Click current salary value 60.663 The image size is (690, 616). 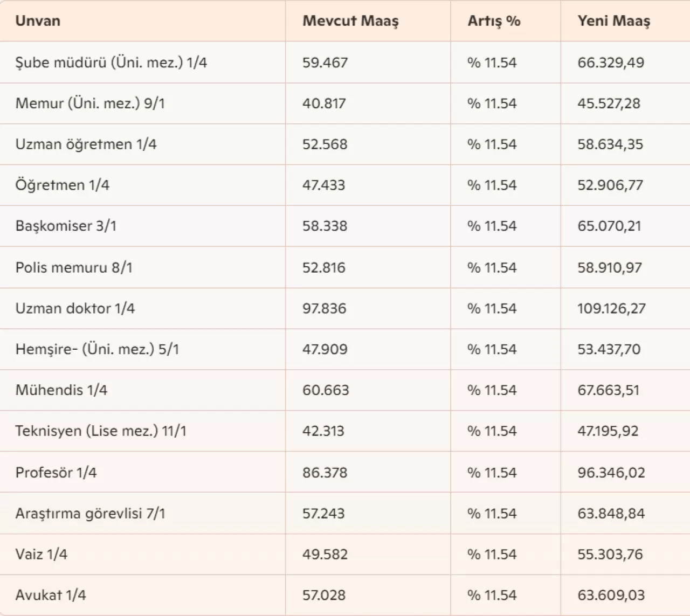point(326,390)
